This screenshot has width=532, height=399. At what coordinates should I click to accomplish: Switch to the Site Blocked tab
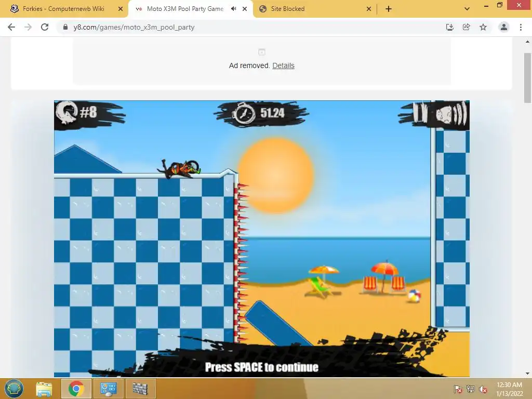tap(287, 9)
